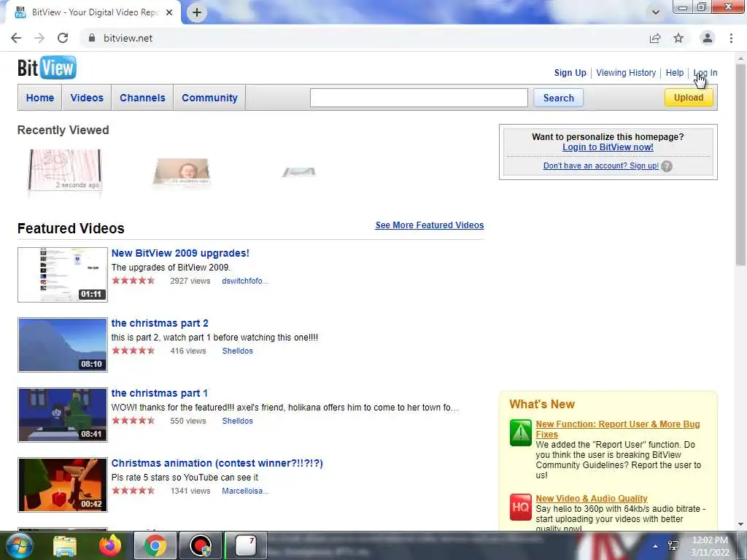Open New Function: Report User & More Bug Fixes
Viewport: 747px width, 560px height.
(x=617, y=429)
